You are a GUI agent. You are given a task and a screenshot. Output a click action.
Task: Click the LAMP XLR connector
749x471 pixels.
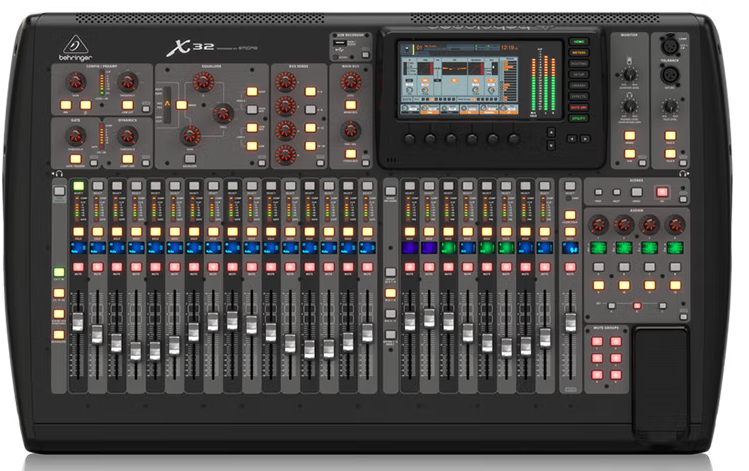click(x=669, y=46)
